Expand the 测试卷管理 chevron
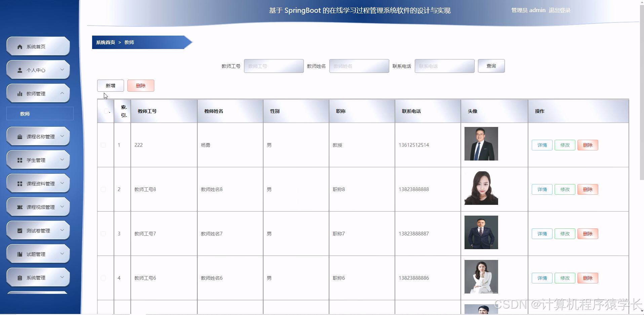Viewport: 644px width, 315px height. tap(62, 230)
